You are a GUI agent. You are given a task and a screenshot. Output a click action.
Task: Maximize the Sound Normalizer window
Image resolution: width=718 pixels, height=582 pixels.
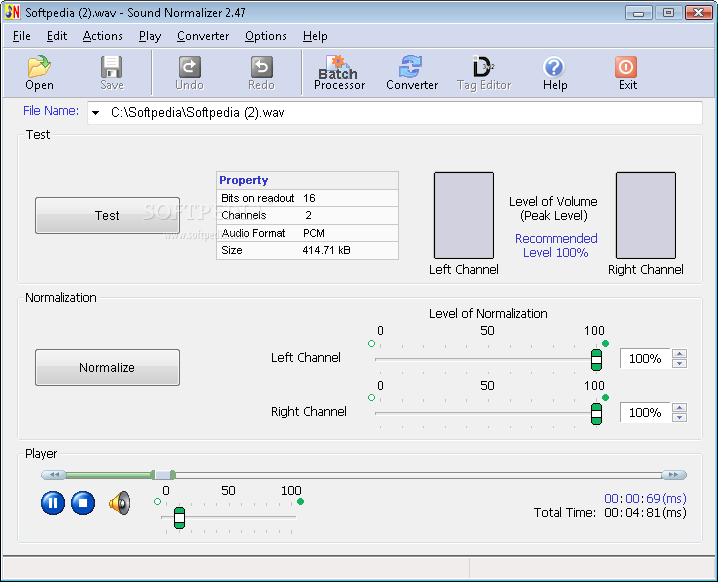point(668,12)
